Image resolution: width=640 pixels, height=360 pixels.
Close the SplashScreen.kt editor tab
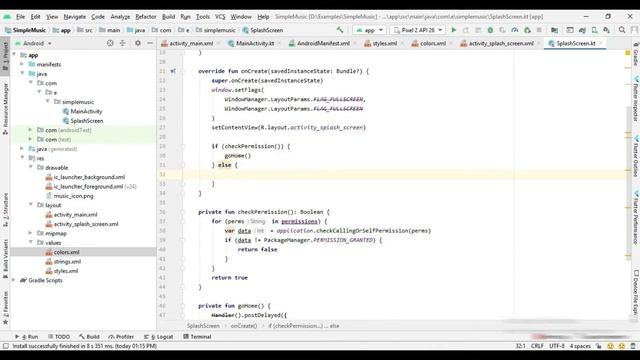tap(600, 43)
